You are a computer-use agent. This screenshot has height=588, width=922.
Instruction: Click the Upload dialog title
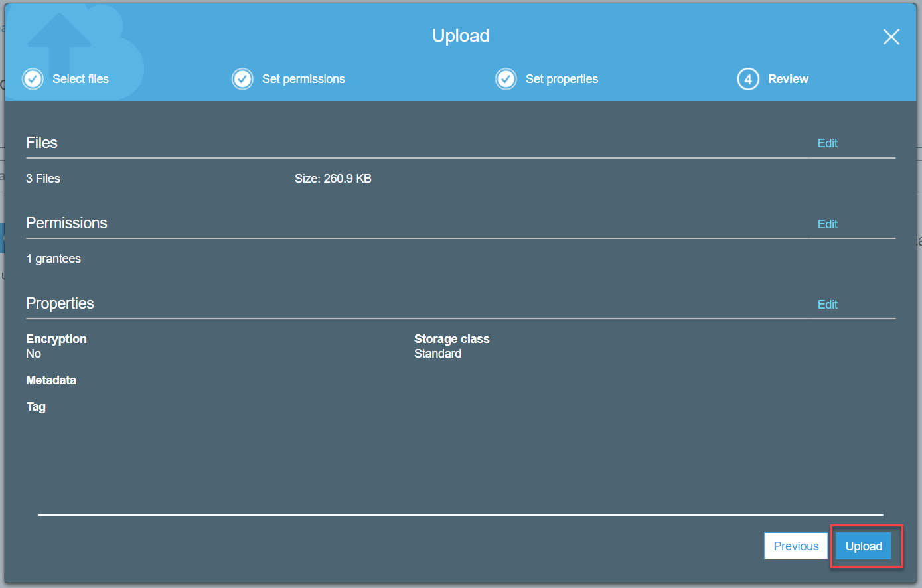click(x=461, y=36)
